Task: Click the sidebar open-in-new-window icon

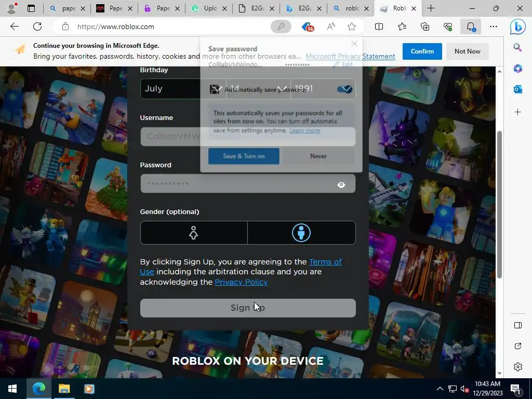Action: (518, 346)
